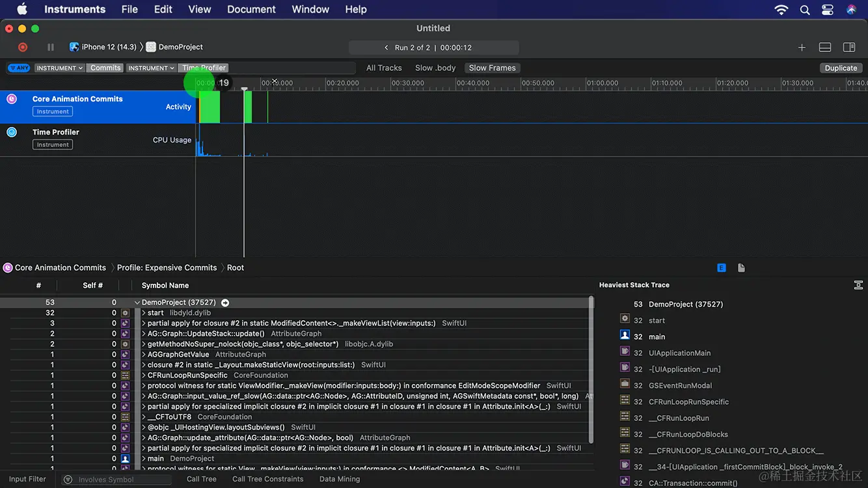The height and width of the screenshot is (488, 868).
Task: Toggle the right inspector sidebar button
Action: (849, 47)
